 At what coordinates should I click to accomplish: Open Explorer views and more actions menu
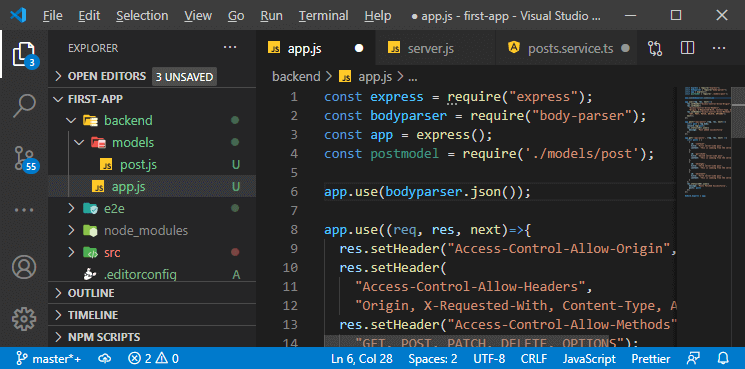pyautogui.click(x=230, y=47)
